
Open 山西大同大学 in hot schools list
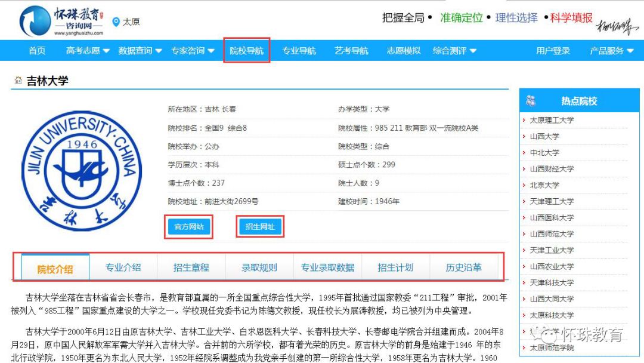click(x=552, y=299)
